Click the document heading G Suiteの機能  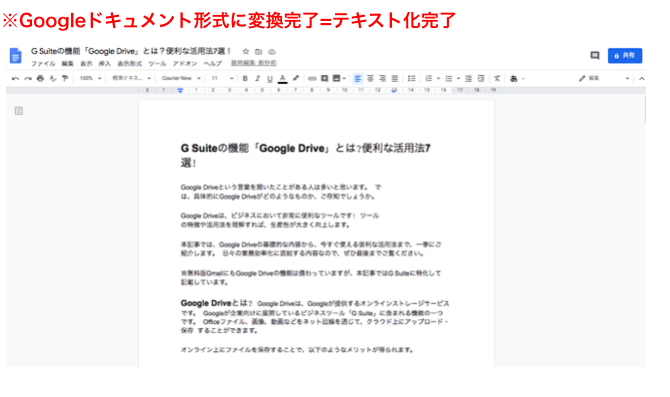pos(306,155)
